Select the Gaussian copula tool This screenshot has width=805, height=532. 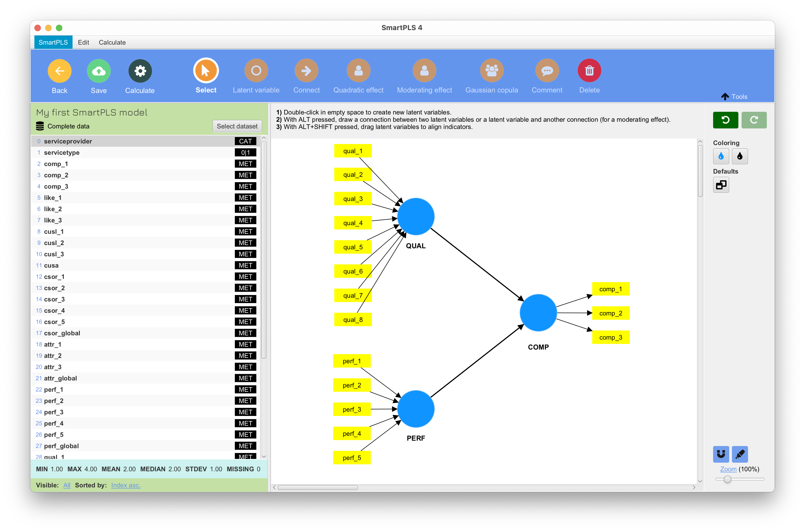(491, 71)
